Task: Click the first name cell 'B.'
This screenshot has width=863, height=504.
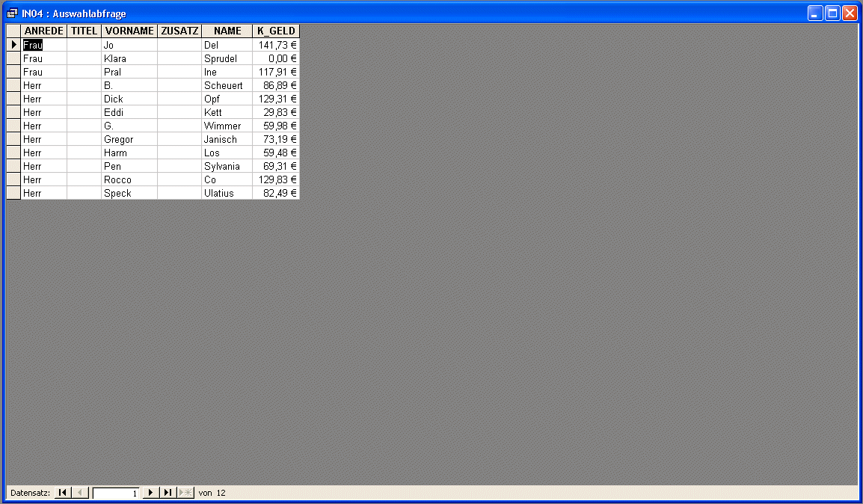Action: pos(129,85)
